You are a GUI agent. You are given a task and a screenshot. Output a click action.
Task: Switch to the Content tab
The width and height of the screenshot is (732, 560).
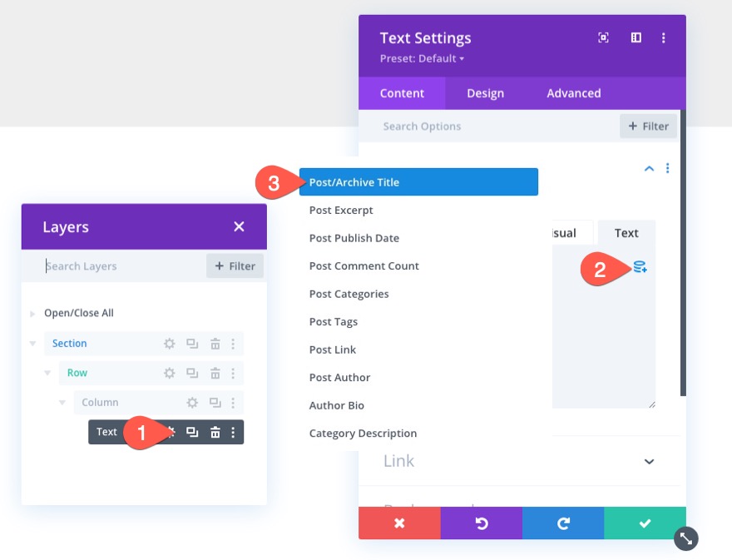point(402,93)
